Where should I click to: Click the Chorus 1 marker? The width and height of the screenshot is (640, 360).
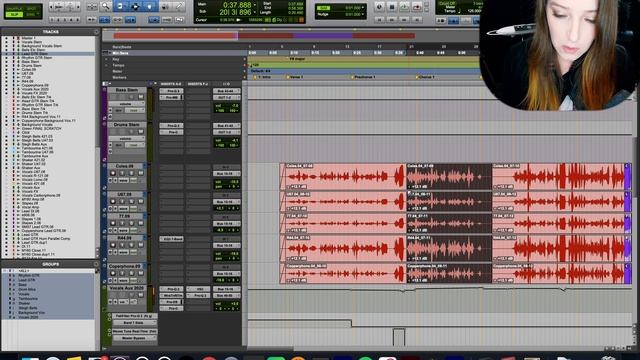[425, 77]
